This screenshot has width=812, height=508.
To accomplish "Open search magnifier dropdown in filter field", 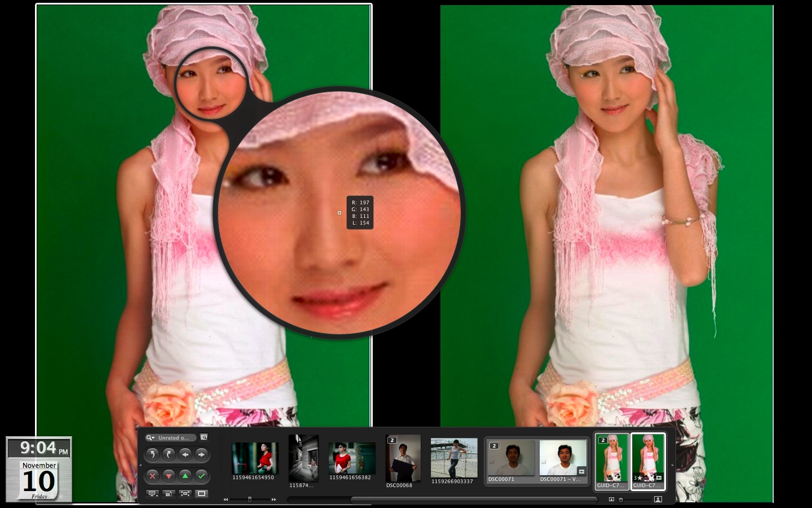I will (151, 438).
